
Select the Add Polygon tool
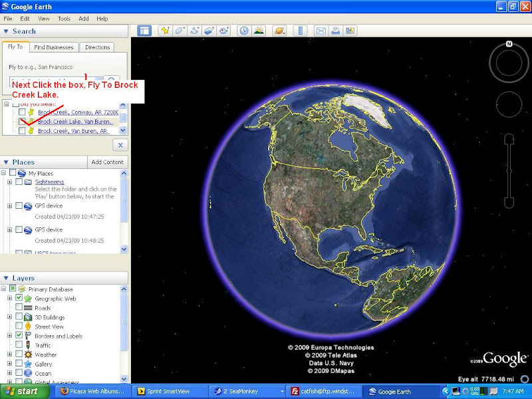point(180,31)
